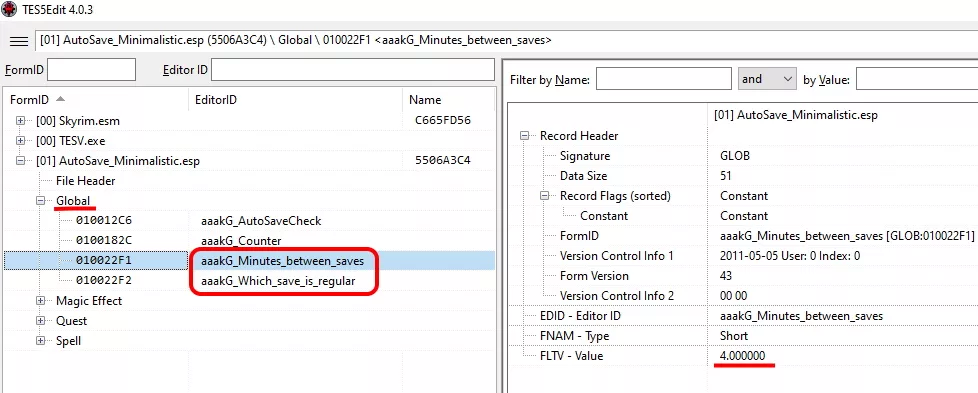Select the Quest group label
978x393 pixels.
pos(71,321)
